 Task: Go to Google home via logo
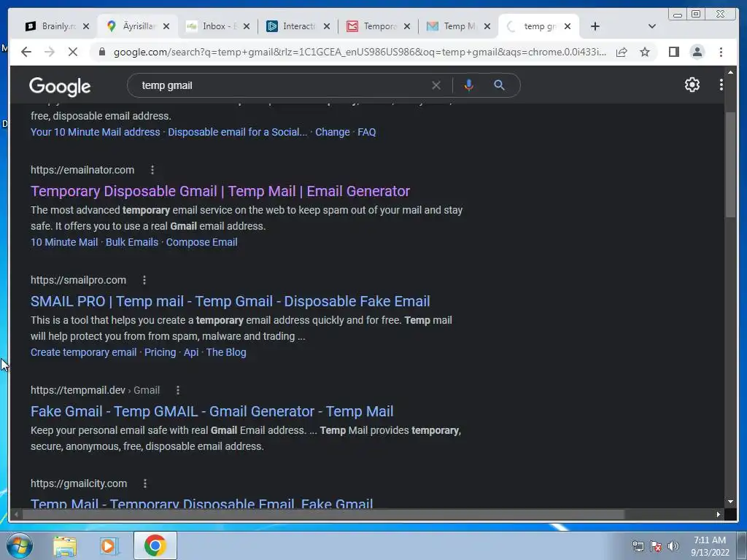[60, 86]
